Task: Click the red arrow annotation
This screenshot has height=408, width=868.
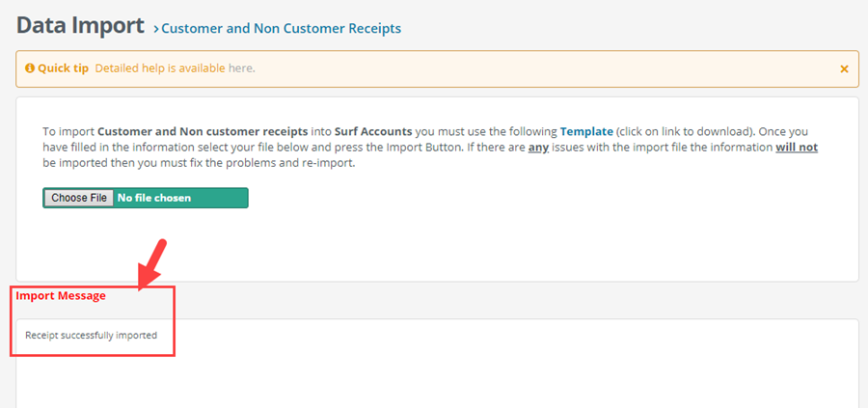Action: (152, 264)
